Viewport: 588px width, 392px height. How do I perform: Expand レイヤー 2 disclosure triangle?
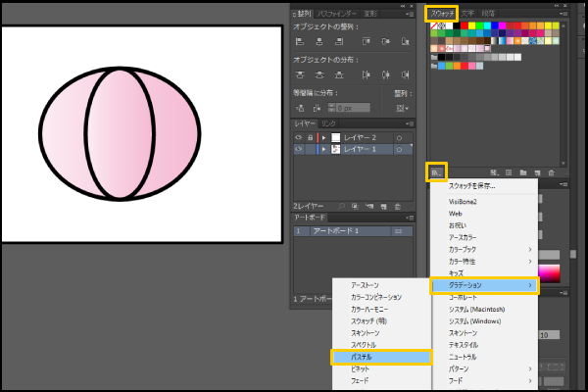[323, 137]
